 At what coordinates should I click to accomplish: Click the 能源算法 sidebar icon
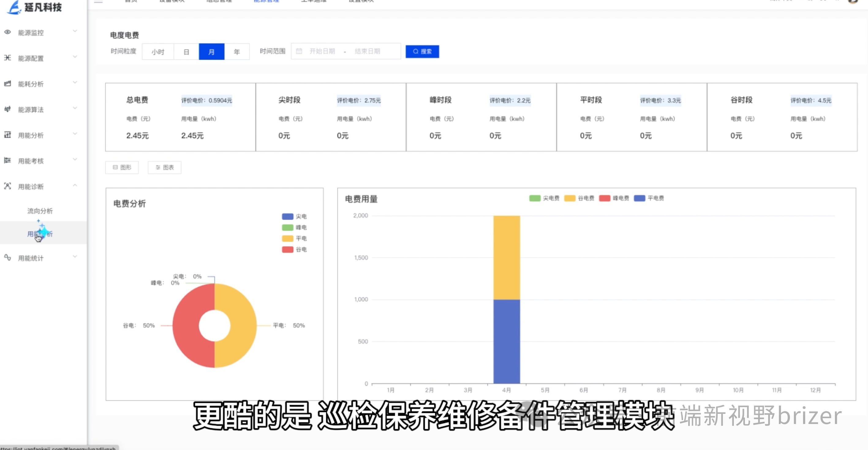pos(7,109)
